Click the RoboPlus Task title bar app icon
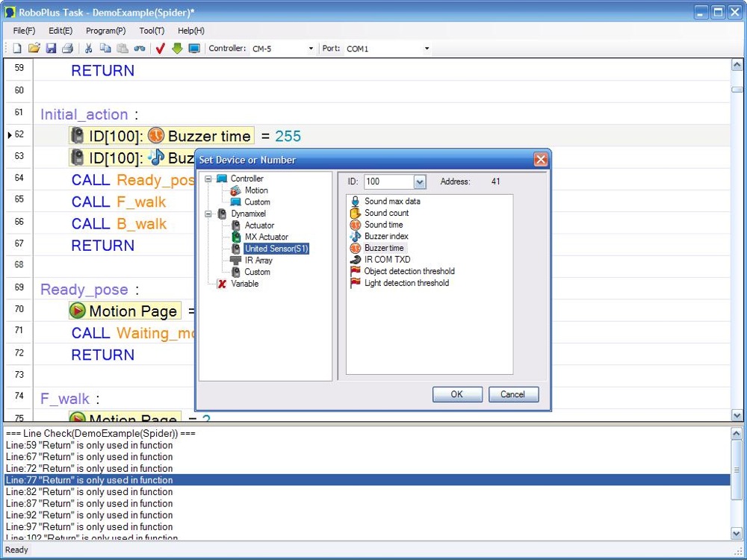The image size is (747, 560). 10,13
